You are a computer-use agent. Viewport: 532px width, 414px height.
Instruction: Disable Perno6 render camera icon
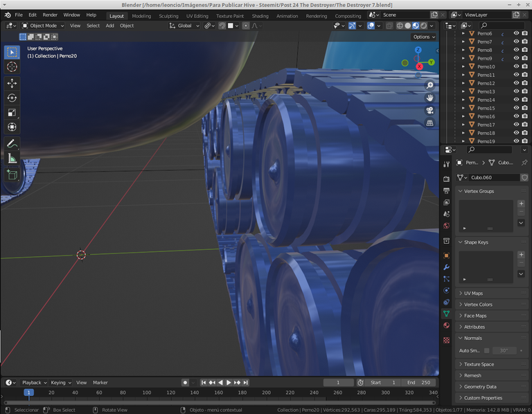coord(525,33)
